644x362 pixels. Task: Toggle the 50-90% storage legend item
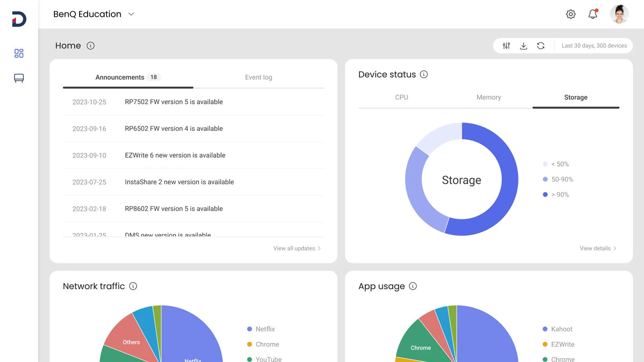558,179
